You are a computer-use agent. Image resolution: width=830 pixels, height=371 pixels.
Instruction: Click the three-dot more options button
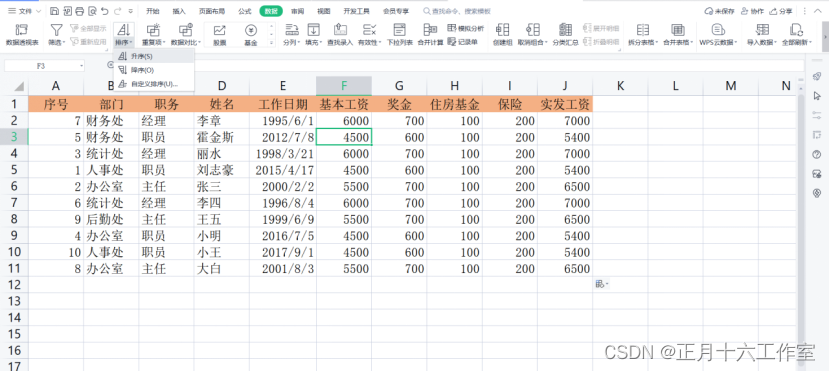[x=805, y=11]
